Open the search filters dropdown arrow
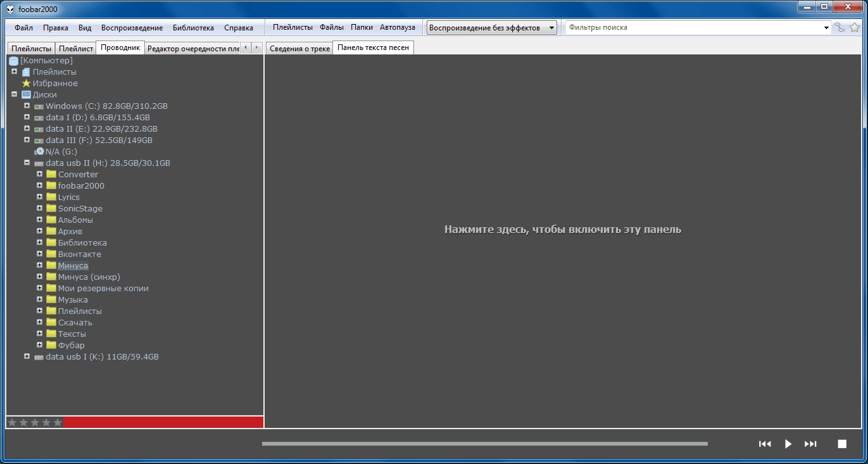The image size is (868, 464). click(827, 28)
